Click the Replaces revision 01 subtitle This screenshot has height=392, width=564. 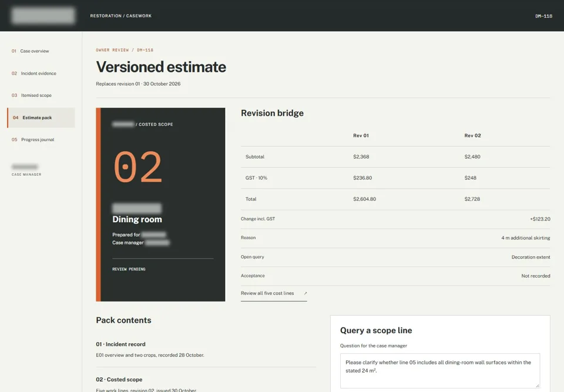click(138, 84)
